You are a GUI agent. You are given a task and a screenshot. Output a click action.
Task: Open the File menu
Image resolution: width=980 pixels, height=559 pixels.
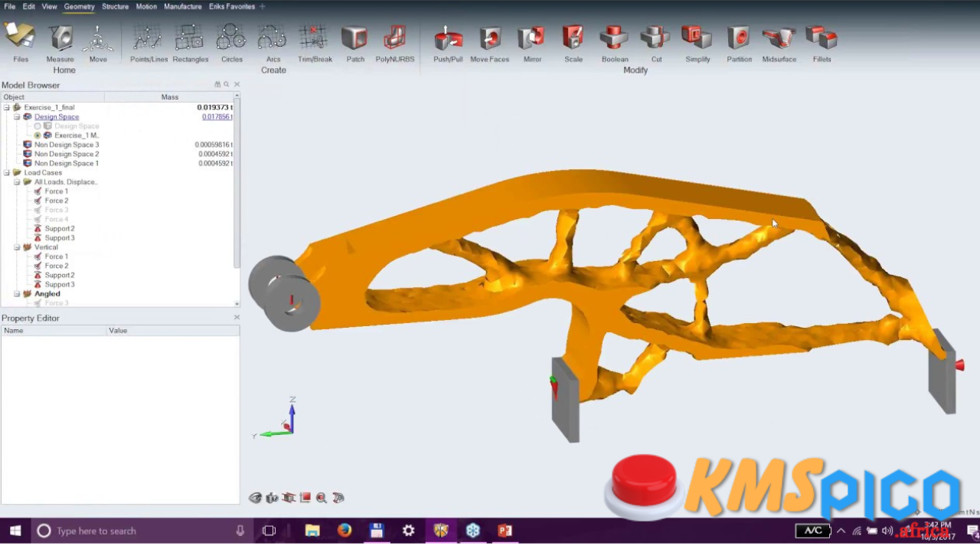point(10,6)
